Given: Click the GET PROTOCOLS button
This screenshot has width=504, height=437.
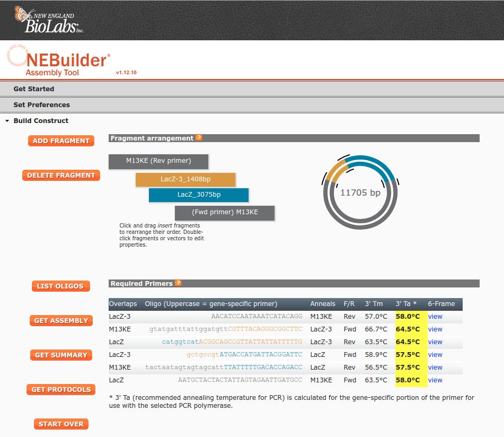Looking at the screenshot, I should coord(61,389).
